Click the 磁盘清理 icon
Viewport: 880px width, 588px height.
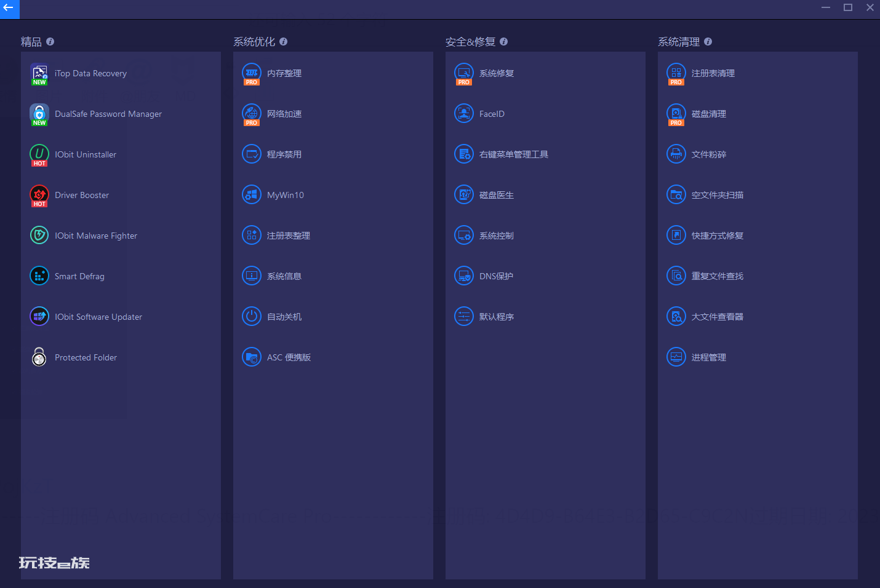click(x=676, y=114)
